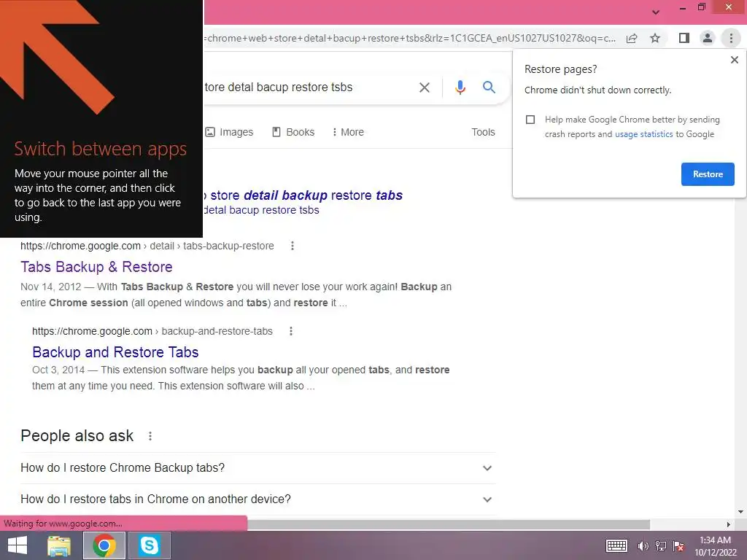This screenshot has height=560, width=747.
Task: Click the 'backup-and-restore-tabs' breadcrumb URL text
Action: point(217,331)
